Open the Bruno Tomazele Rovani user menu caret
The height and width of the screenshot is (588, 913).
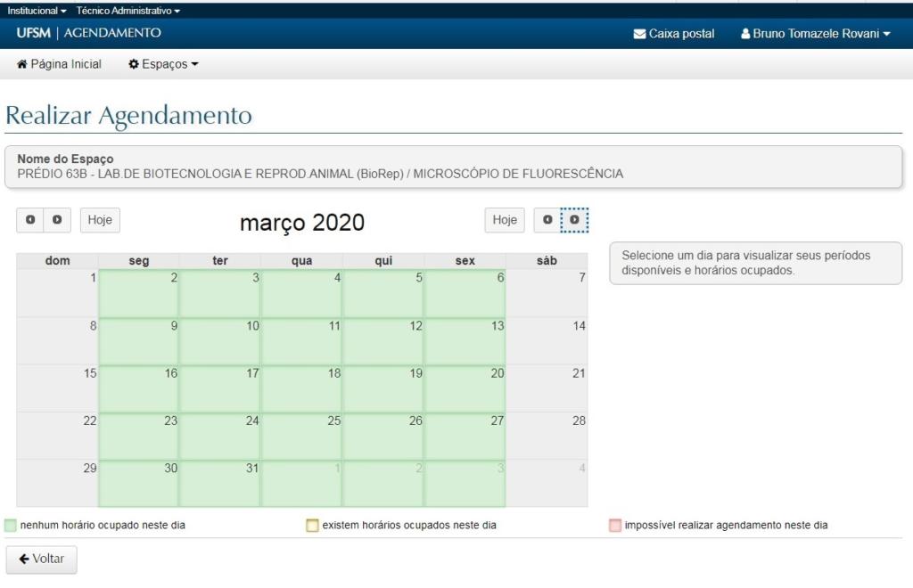[886, 34]
